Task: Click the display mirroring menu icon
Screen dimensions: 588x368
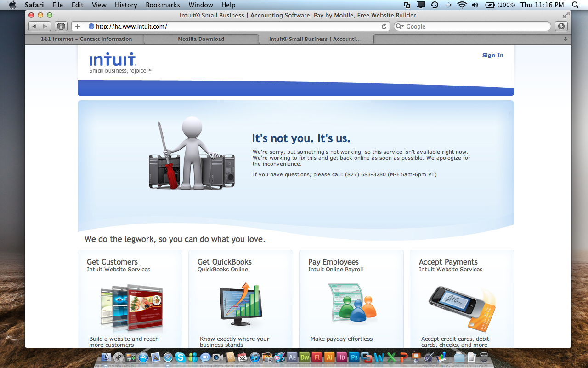Action: (421, 5)
